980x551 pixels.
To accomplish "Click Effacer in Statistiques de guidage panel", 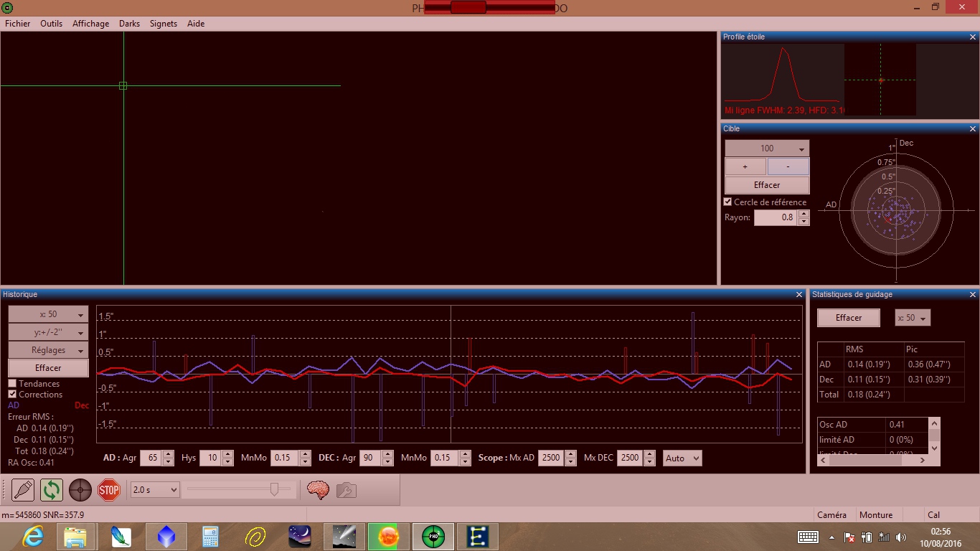I will (849, 318).
